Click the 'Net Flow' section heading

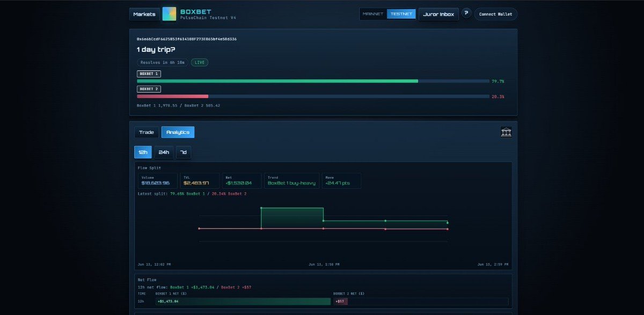pyautogui.click(x=147, y=280)
